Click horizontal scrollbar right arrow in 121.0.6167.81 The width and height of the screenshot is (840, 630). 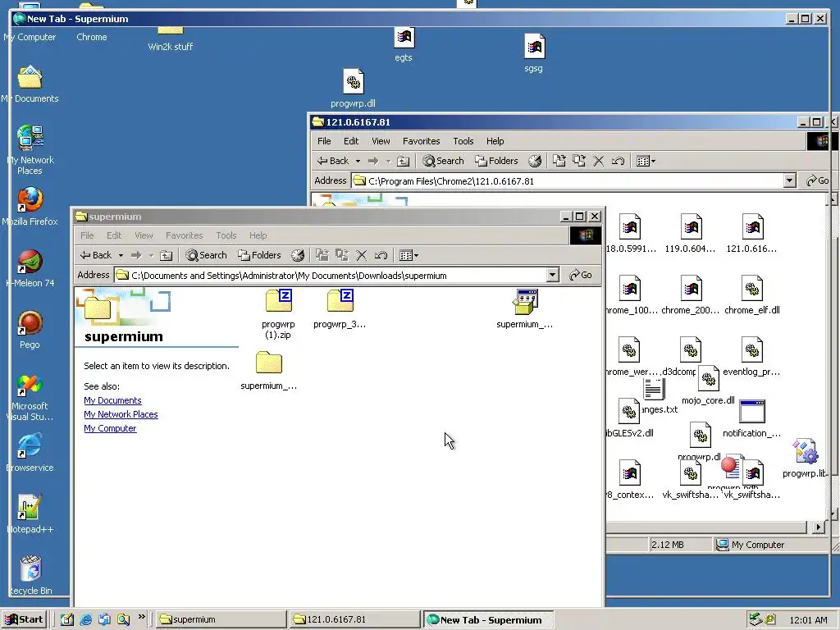[x=818, y=527]
